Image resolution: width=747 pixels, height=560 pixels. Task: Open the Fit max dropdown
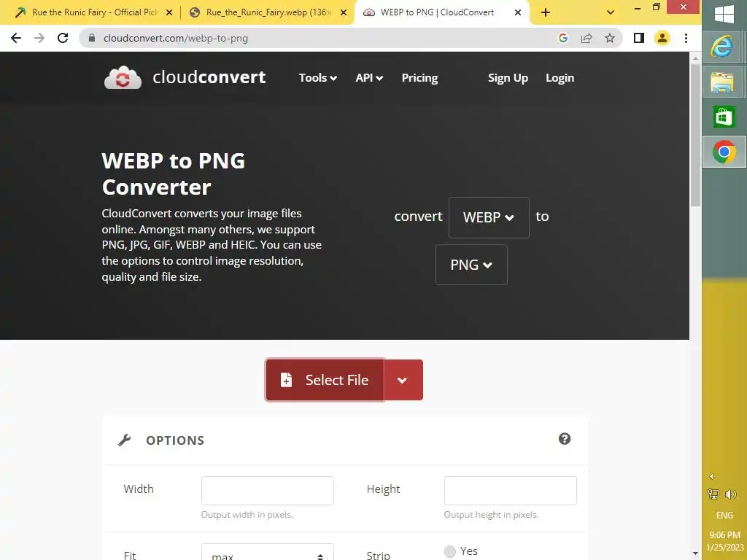point(267,553)
